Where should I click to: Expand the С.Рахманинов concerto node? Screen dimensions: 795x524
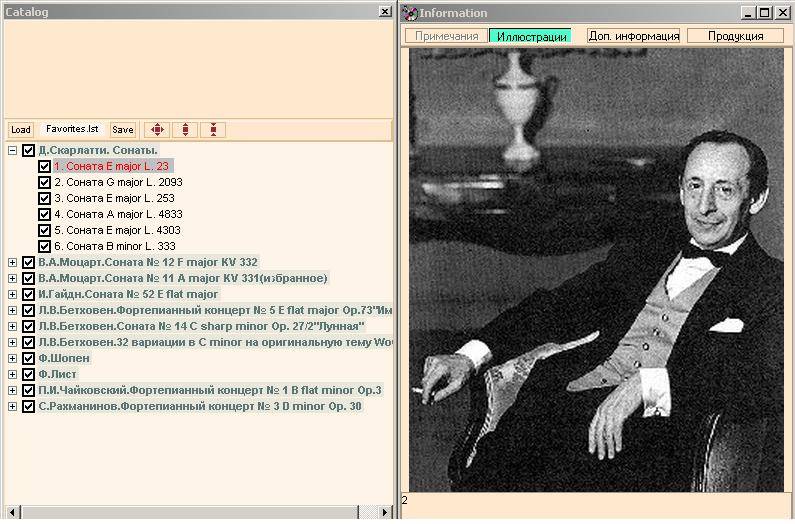(x=12, y=406)
